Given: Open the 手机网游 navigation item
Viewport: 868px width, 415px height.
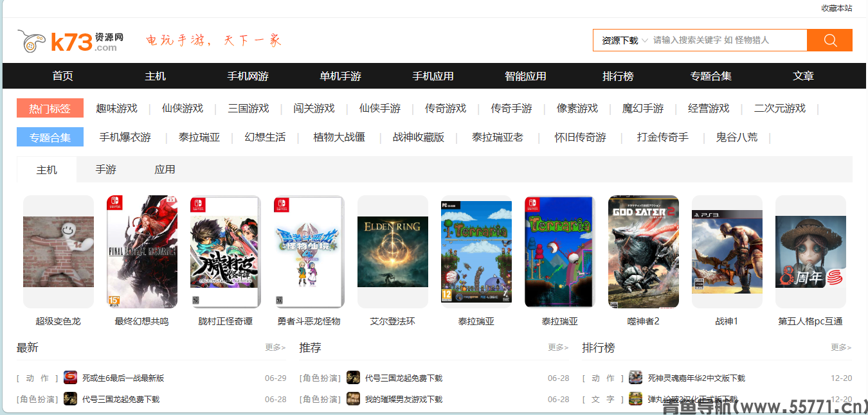Looking at the screenshot, I should pos(248,76).
